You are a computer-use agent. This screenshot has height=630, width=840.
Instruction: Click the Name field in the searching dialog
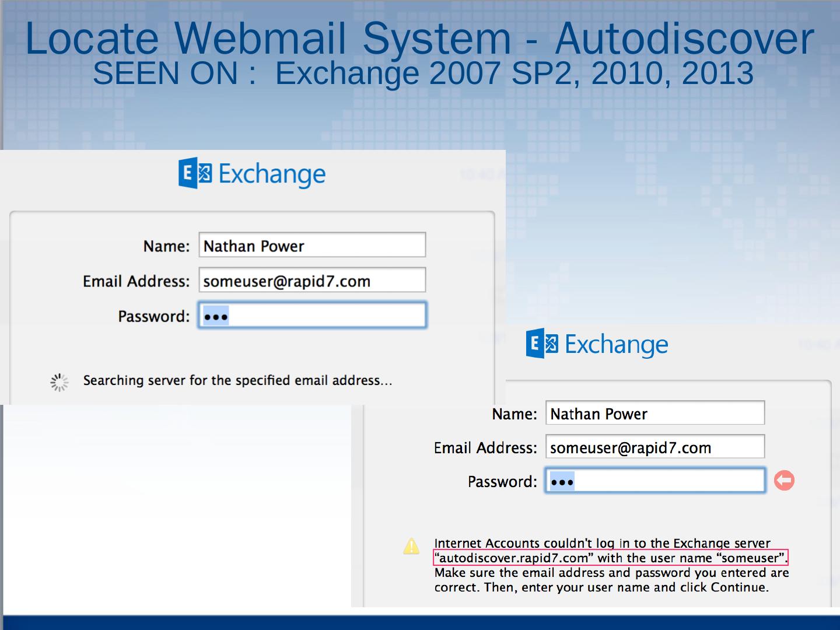point(312,245)
